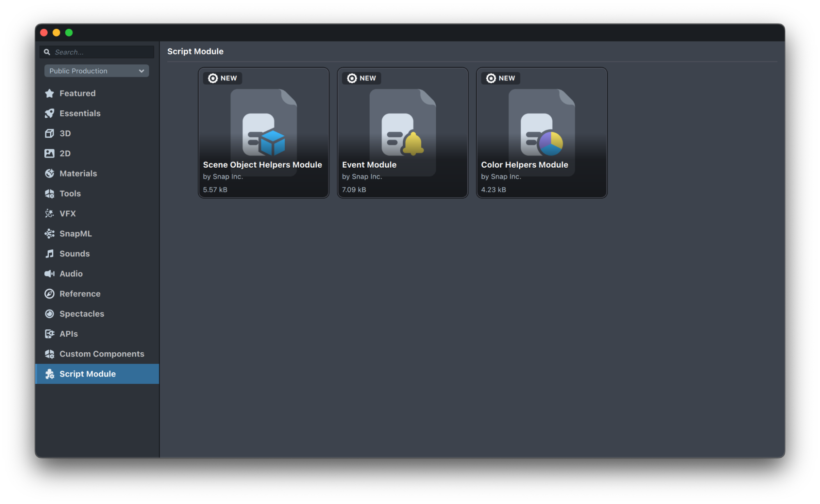Click the Audio speaker icon
Image resolution: width=820 pixels, height=504 pixels.
pos(50,274)
